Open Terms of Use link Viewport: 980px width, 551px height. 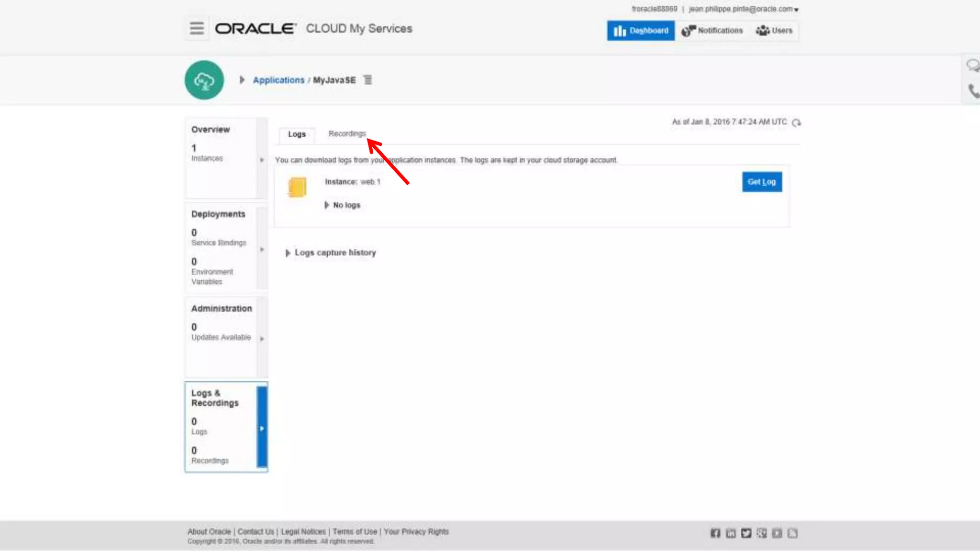[x=355, y=531]
